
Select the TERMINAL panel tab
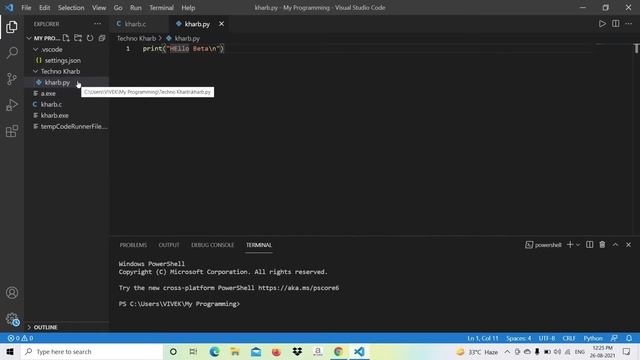click(259, 244)
